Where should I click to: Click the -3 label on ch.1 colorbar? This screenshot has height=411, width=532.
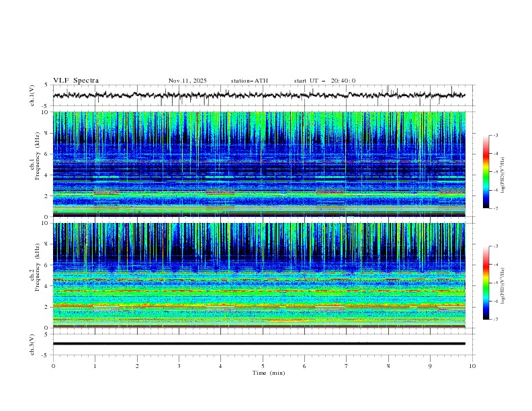pos(496,136)
